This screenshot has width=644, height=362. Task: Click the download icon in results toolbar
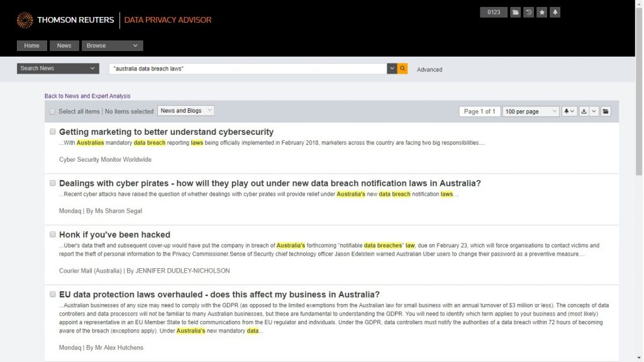tap(584, 111)
